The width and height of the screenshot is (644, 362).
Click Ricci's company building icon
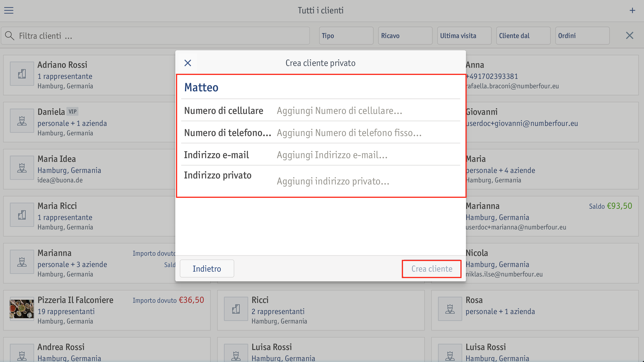pos(236,309)
